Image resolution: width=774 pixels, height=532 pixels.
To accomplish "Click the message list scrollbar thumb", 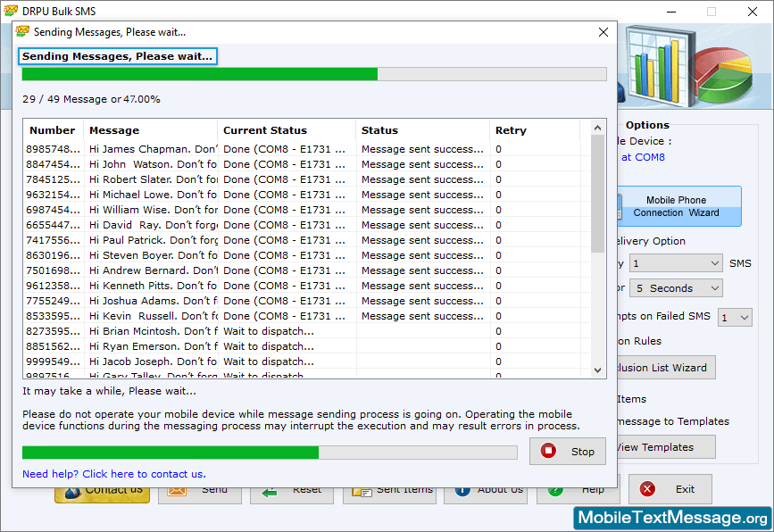I will pos(597,193).
